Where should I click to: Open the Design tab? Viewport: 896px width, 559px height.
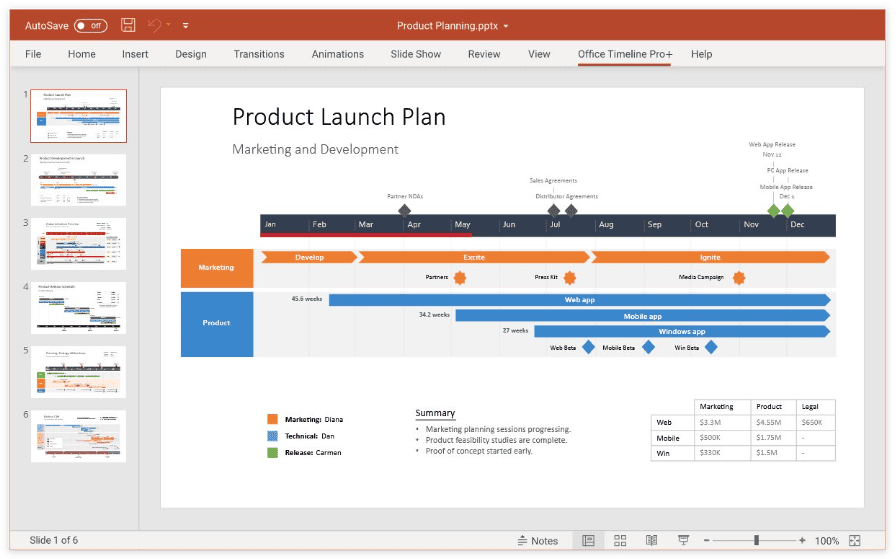(x=191, y=54)
